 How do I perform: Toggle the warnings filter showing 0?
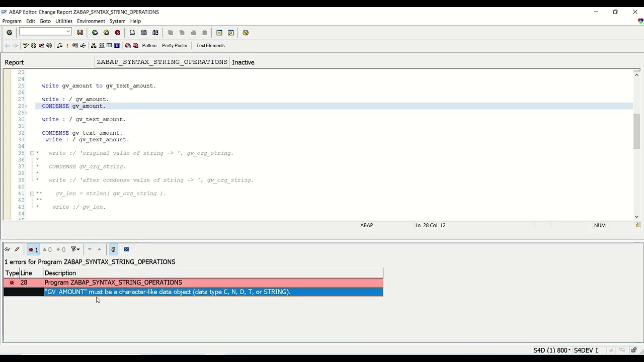47,249
